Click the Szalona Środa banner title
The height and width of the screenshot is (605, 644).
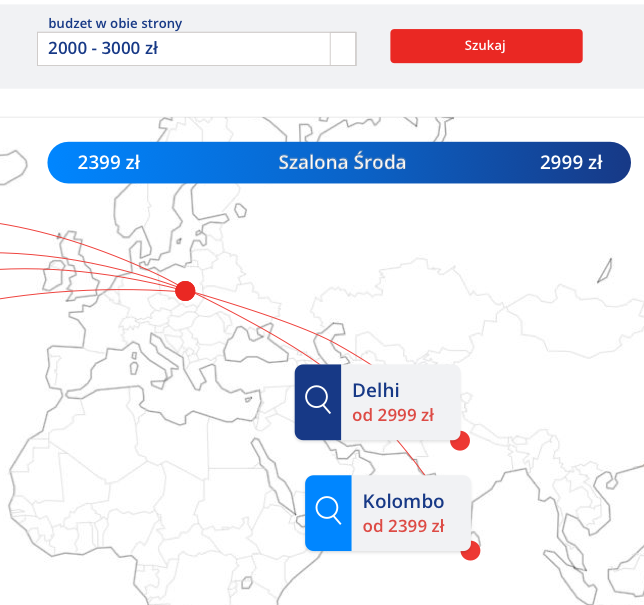coord(342,162)
